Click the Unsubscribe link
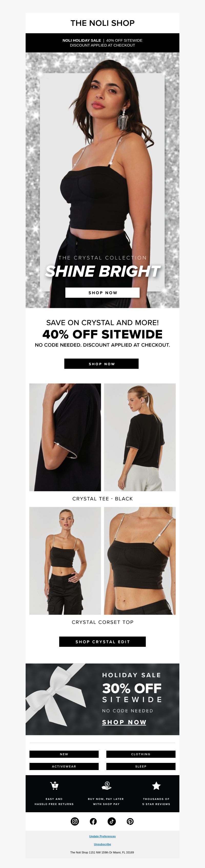205x868 pixels. pyautogui.click(x=102, y=844)
